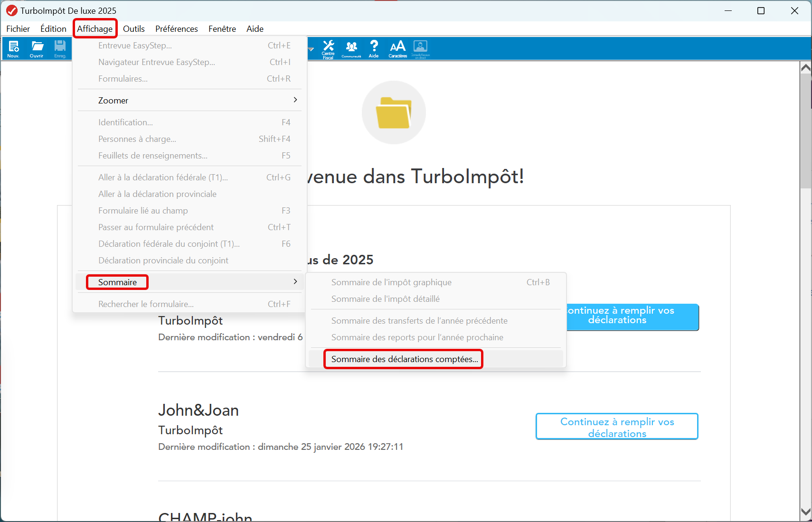This screenshot has width=812, height=522.
Task: Choose Identification... menu entry
Action: [189, 122]
